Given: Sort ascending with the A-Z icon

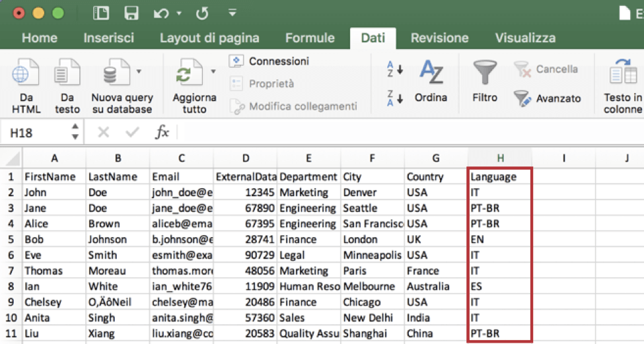Looking at the screenshot, I should point(395,69).
